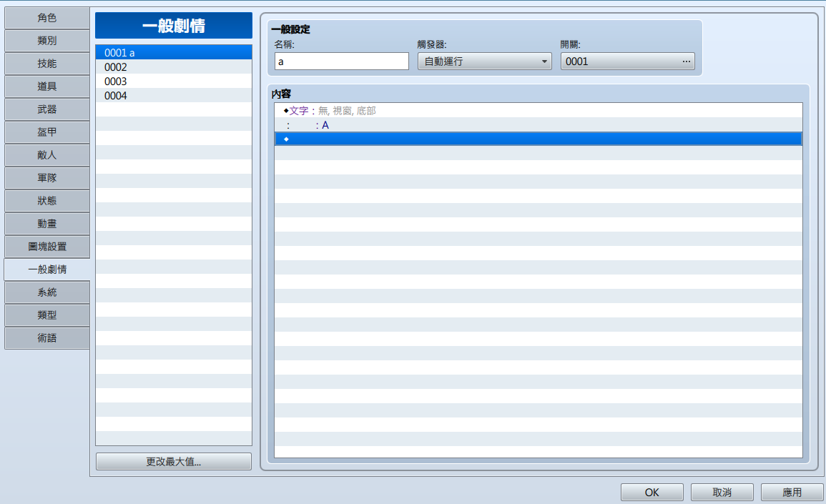
Task: Select the 文字 command line
Action: (539, 111)
